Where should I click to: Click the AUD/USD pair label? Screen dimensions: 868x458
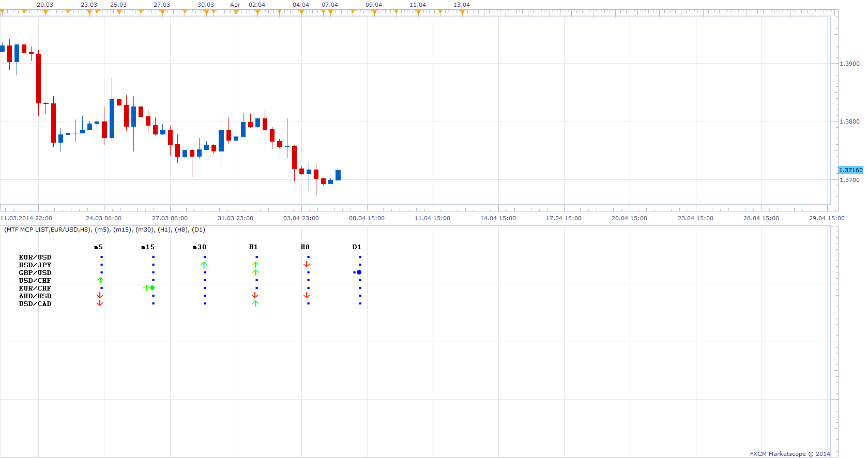(x=35, y=296)
